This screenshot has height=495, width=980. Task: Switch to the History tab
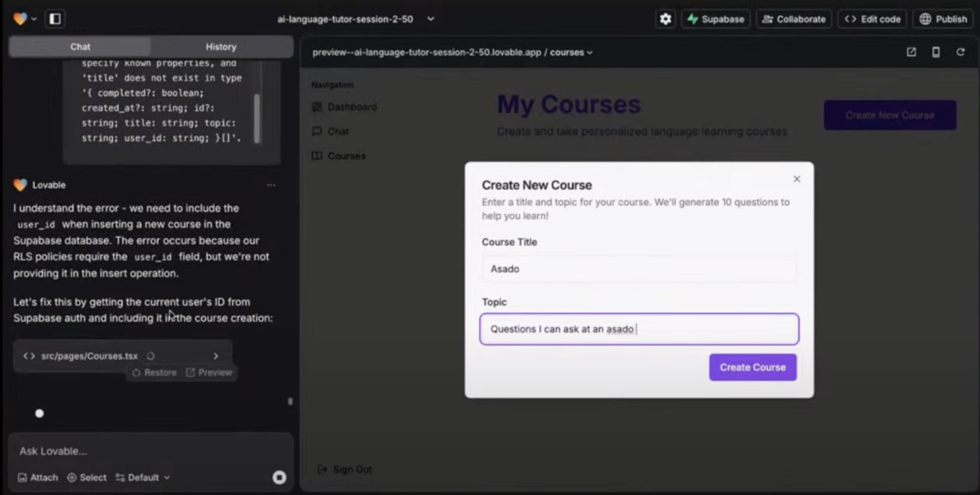pos(221,46)
